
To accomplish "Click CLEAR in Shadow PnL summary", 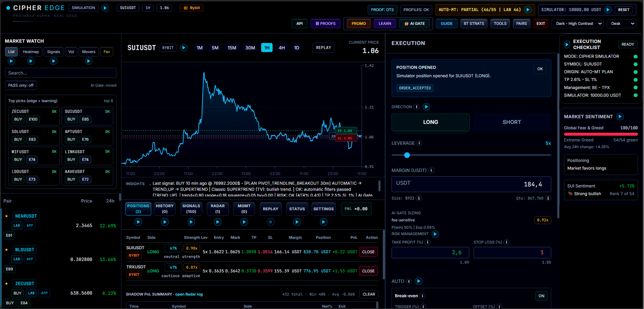I will pyautogui.click(x=369, y=294).
